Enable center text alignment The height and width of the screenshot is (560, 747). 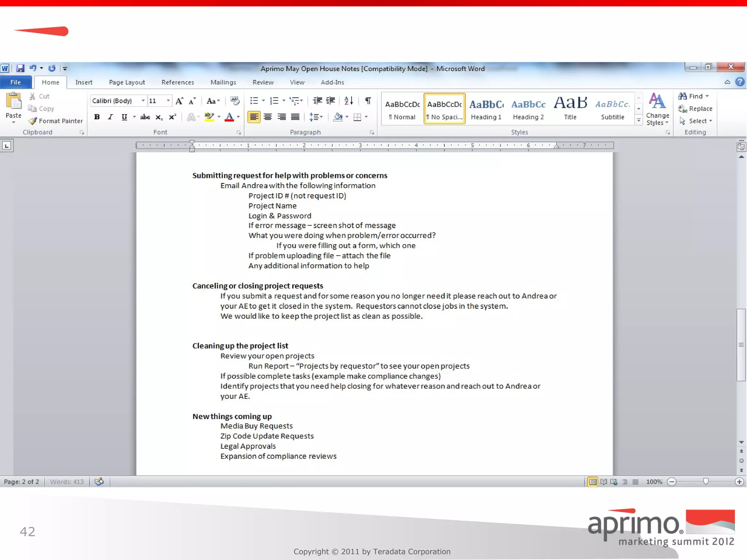[x=268, y=117]
